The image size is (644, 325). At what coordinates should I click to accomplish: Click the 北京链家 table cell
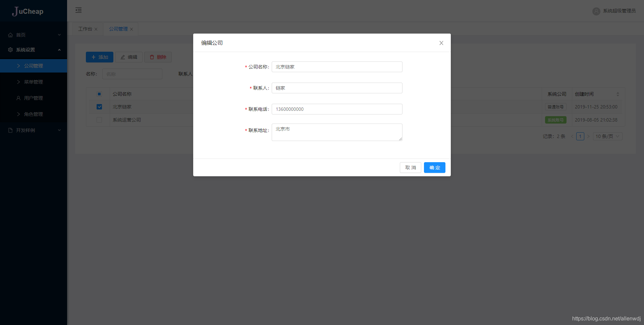[x=122, y=107]
